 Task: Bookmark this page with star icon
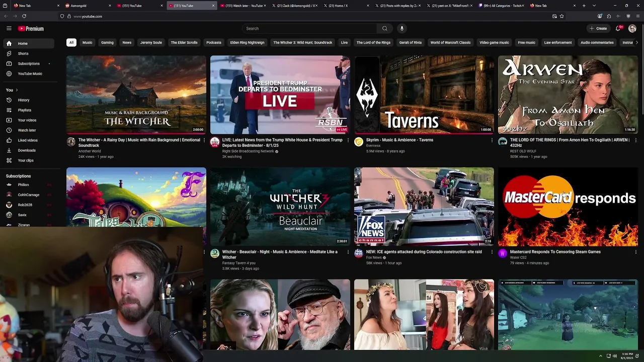pyautogui.click(x=561, y=16)
